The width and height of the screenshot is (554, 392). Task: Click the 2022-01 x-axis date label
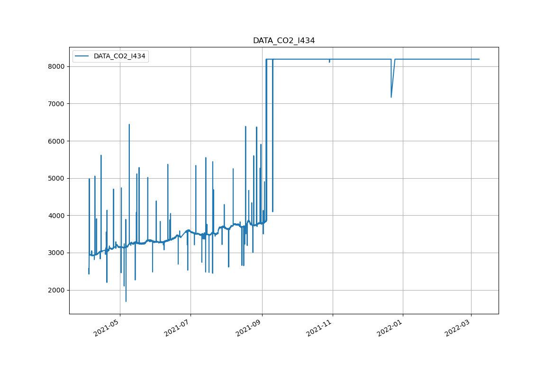coord(390,328)
